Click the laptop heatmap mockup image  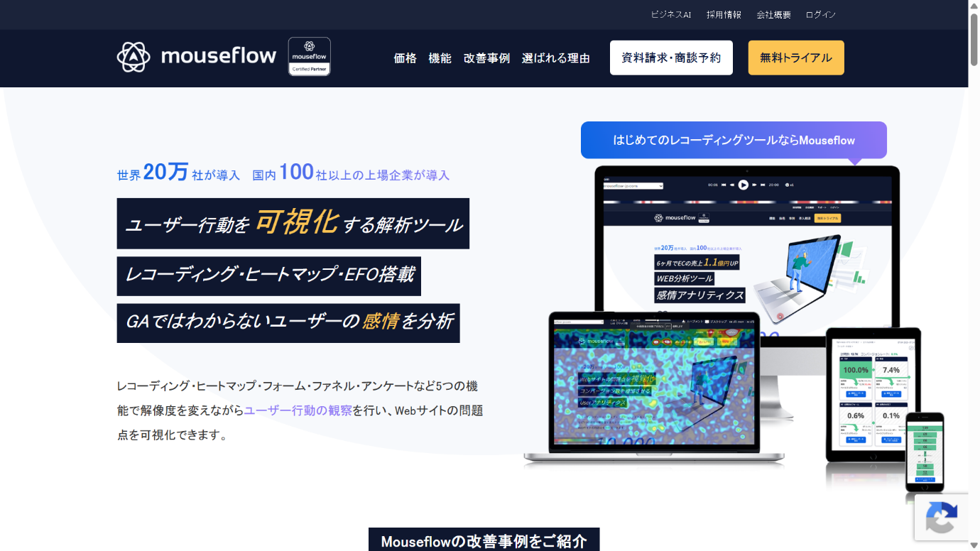654,389
